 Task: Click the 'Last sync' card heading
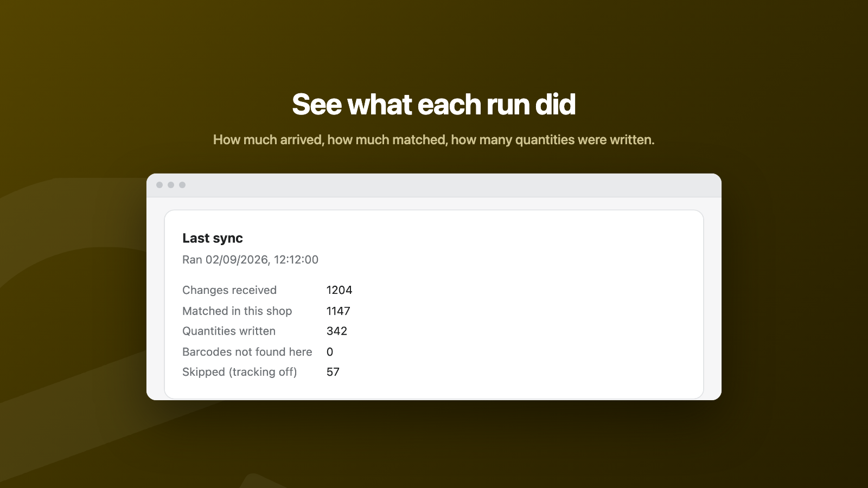click(x=213, y=238)
